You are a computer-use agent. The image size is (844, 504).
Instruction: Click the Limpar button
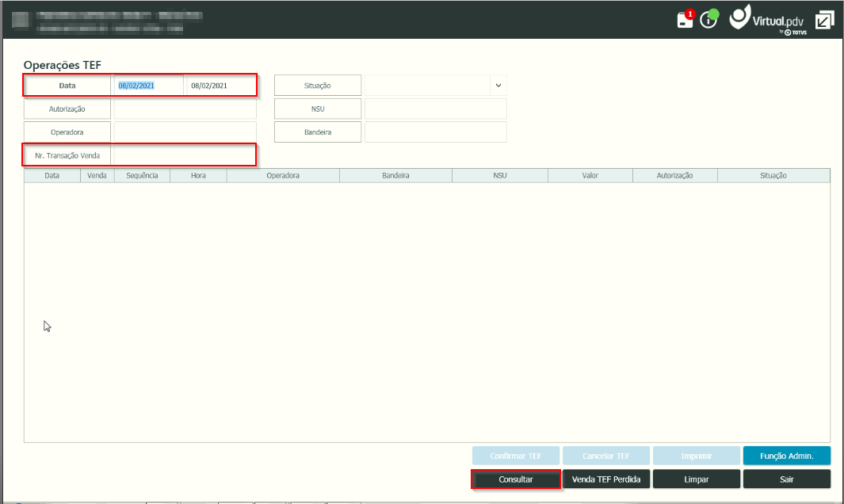click(x=697, y=479)
